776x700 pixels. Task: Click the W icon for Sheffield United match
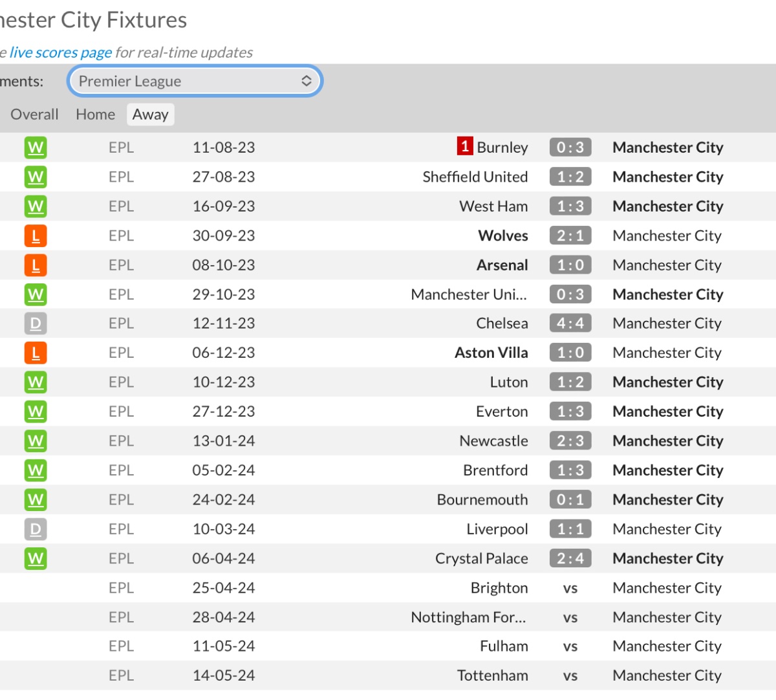point(36,177)
